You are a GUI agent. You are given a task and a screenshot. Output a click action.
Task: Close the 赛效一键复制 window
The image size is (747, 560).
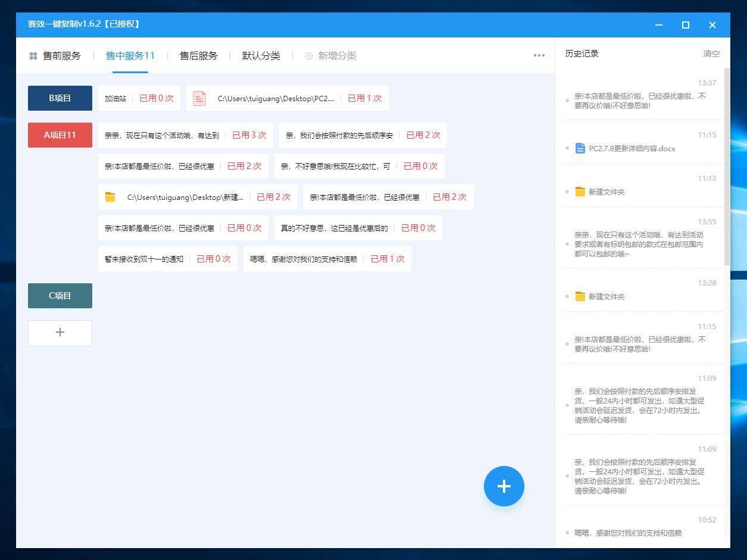click(712, 25)
